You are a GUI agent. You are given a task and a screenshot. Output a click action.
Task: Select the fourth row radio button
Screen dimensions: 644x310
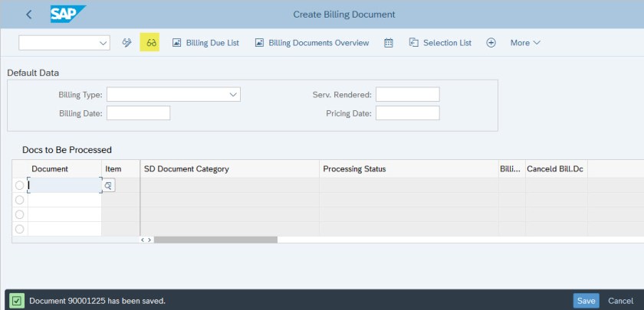pos(19,229)
